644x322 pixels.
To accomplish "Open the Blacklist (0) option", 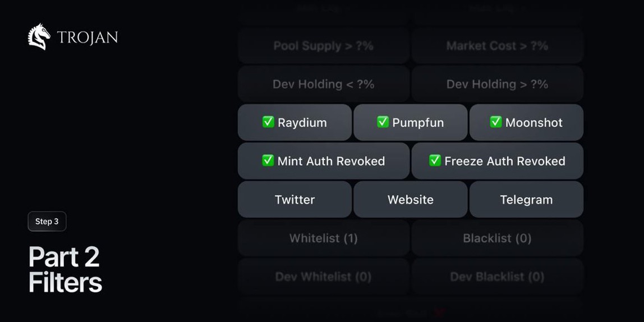I will tap(498, 238).
